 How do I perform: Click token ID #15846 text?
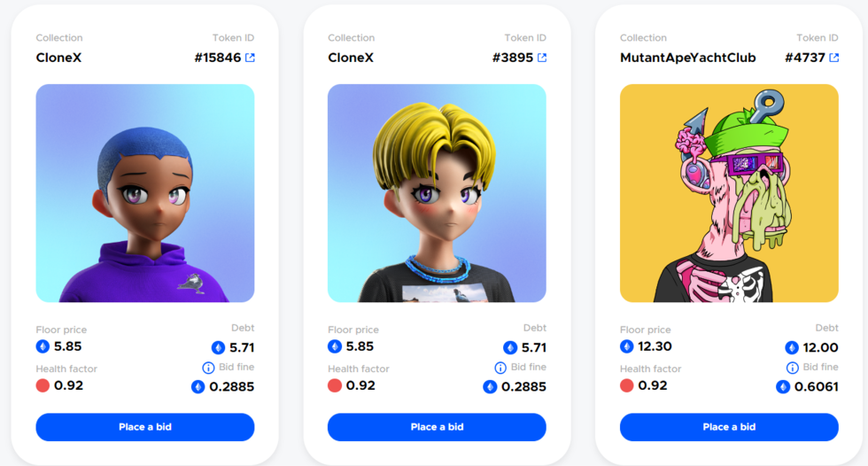[218, 58]
